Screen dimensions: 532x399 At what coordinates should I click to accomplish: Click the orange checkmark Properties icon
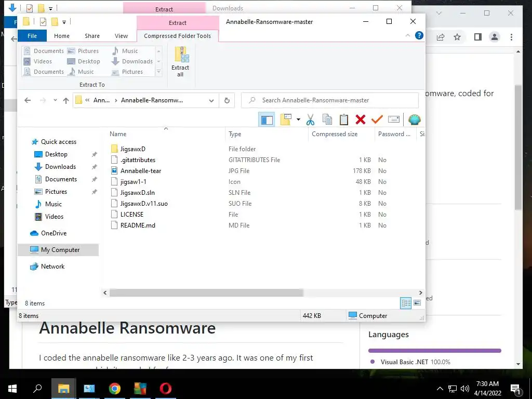point(377,119)
